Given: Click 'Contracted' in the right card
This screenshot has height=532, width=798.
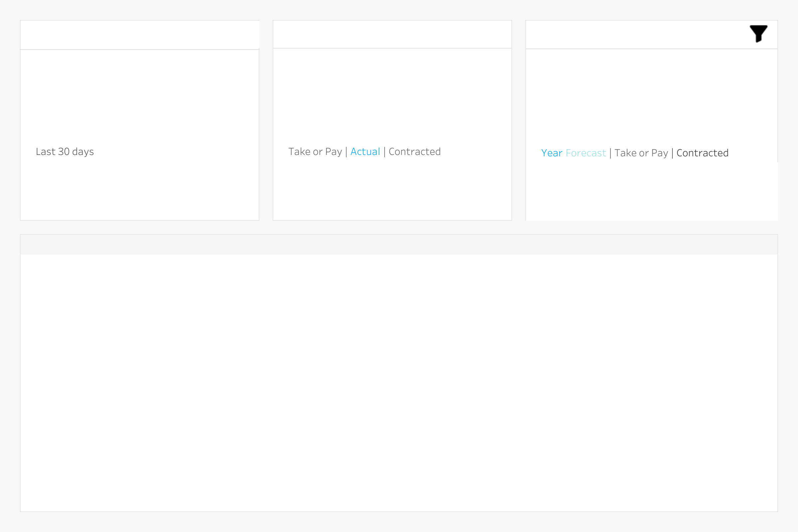Looking at the screenshot, I should 702,153.
